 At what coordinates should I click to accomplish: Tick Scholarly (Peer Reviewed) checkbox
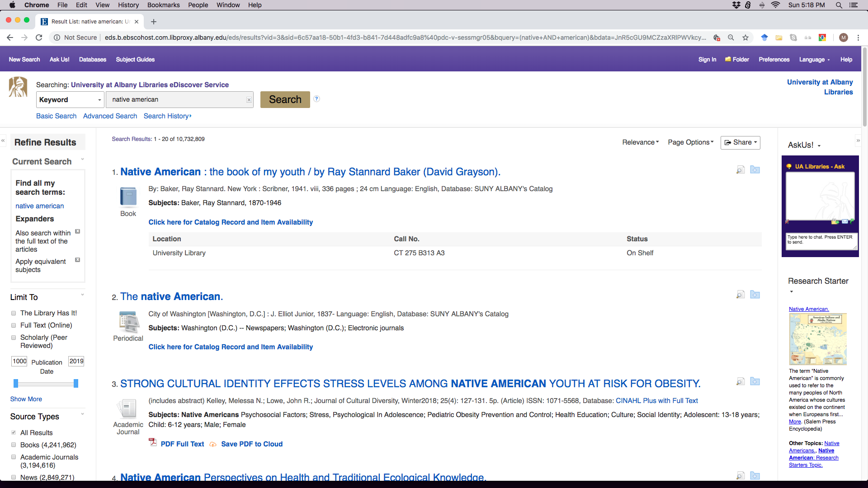click(14, 338)
